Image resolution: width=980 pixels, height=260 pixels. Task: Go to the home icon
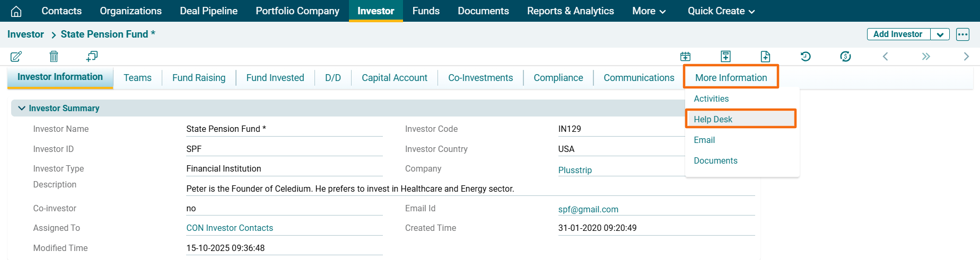(16, 11)
